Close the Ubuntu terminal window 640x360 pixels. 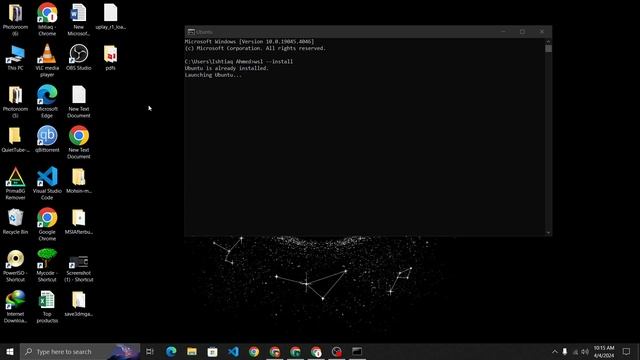[x=542, y=32]
